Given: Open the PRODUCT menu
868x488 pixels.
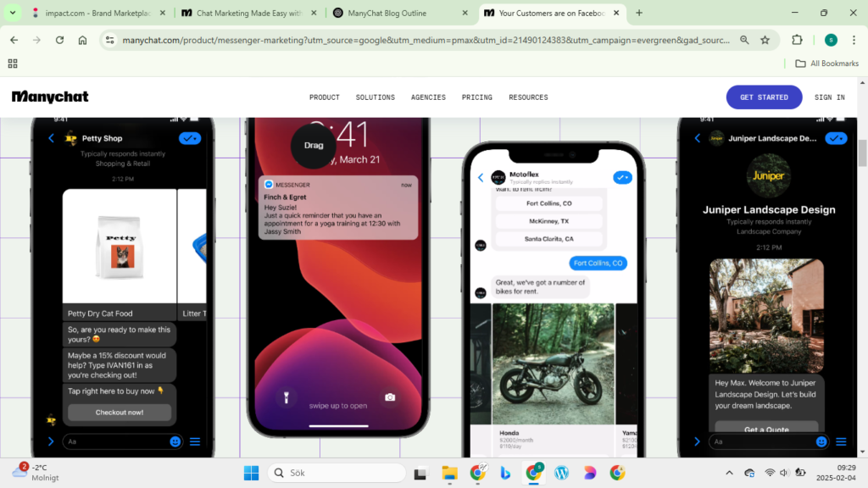Looking at the screenshot, I should click(x=325, y=97).
